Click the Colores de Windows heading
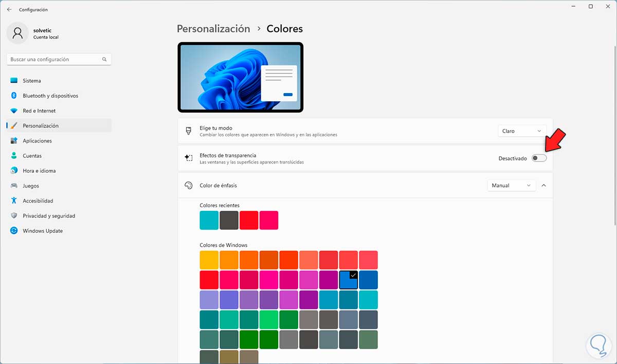Screen dimensions: 617x364 click(224, 245)
